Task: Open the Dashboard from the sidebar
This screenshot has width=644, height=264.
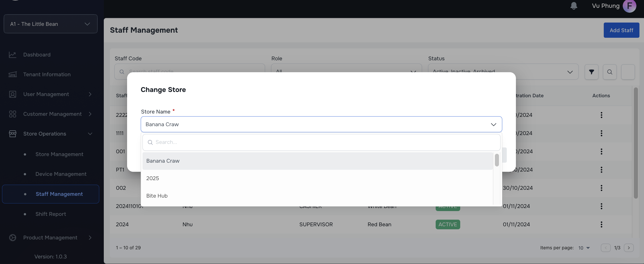Action: [37, 54]
